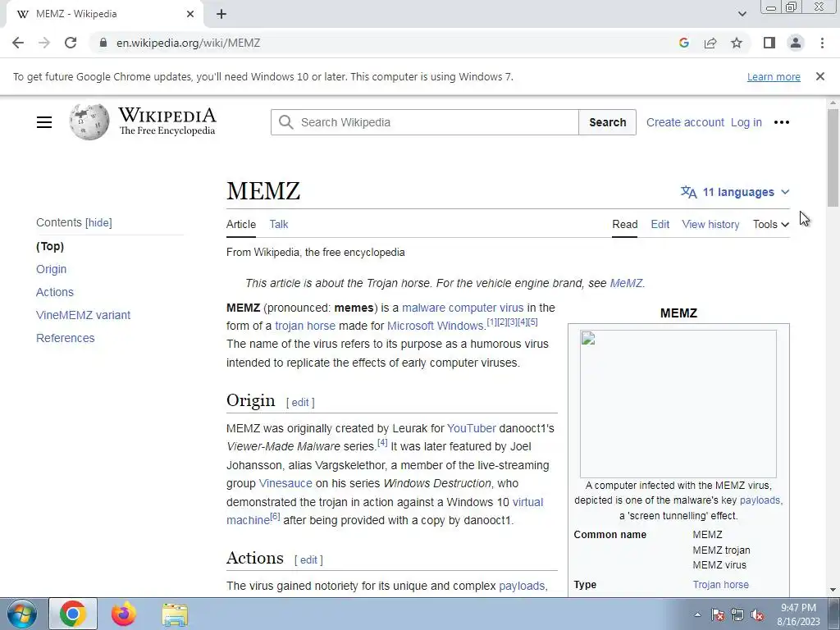840x630 pixels.
Task: Click Chrome icon in taskbar
Action: click(73, 614)
